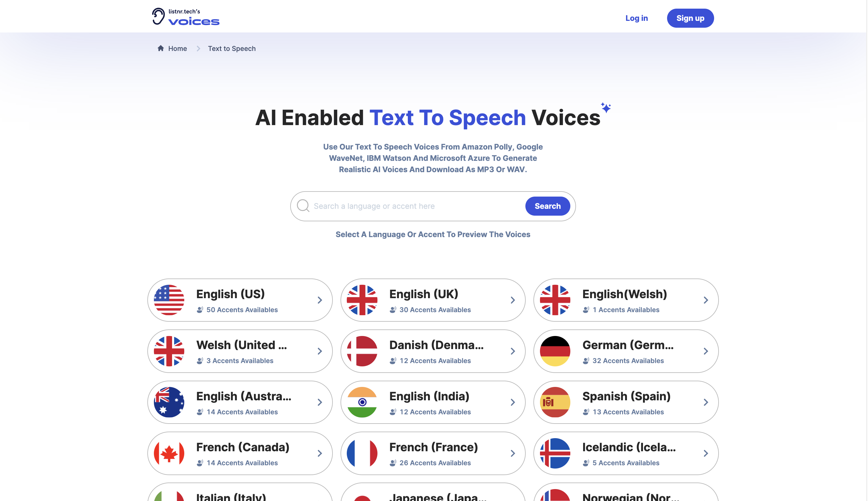Click the French (France) flag icon
Screen dimensions: 868x501
pyautogui.click(x=362, y=453)
